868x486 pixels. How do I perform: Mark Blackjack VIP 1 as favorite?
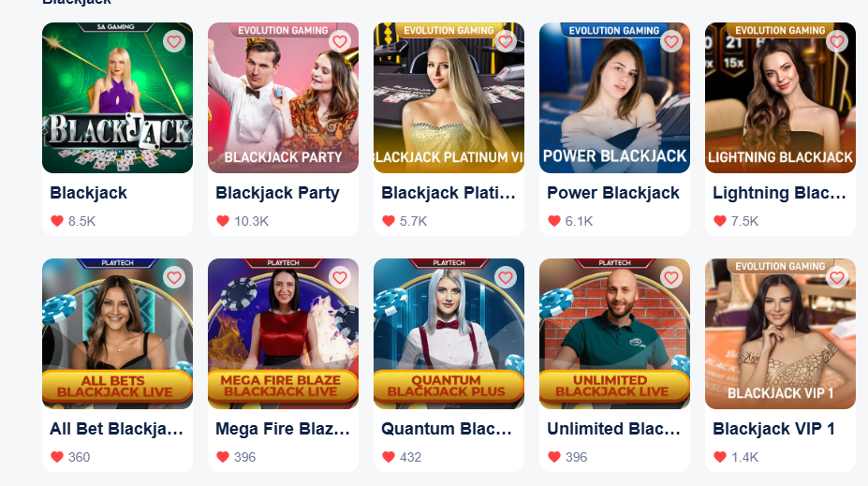(x=837, y=278)
